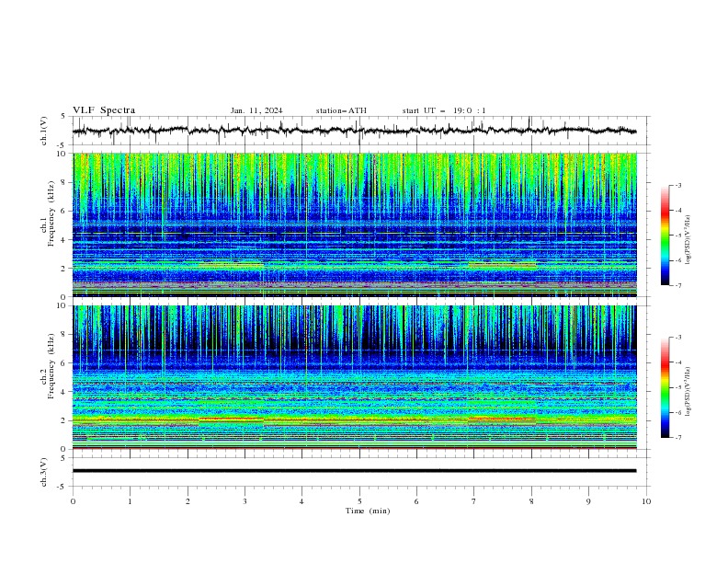The image size is (728, 563).
Task: Click the ch.1 Frequency (kHz) axis label
Action: coord(48,224)
